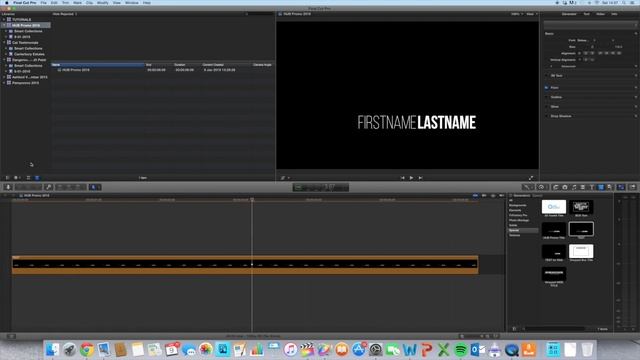The width and height of the screenshot is (640, 360).
Task: Sort browser list by Name column
Action: click(98, 64)
